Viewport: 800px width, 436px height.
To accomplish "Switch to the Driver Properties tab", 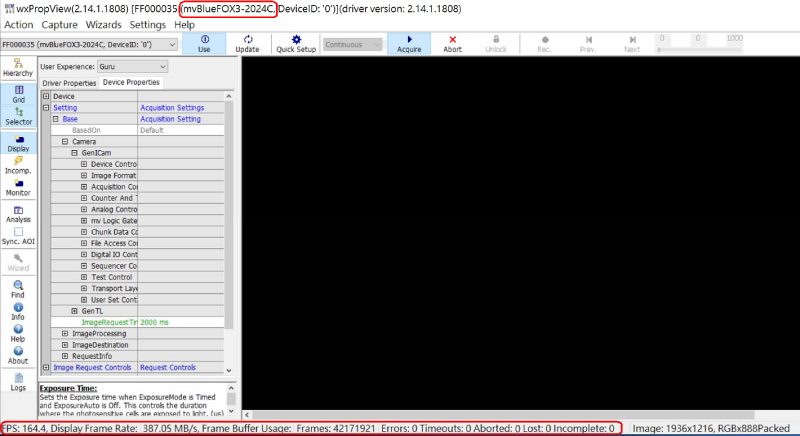I will pos(68,82).
